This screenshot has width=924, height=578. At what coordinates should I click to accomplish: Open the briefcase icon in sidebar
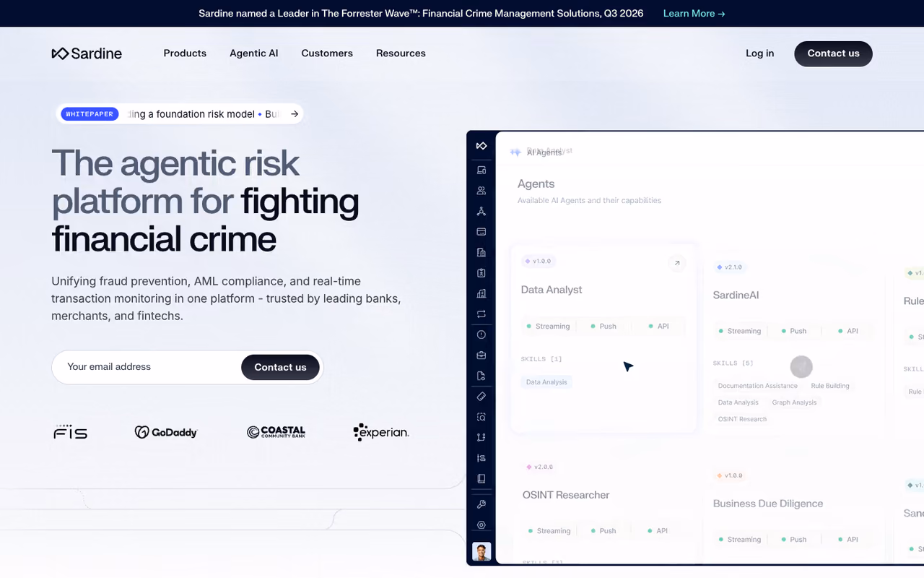481,355
